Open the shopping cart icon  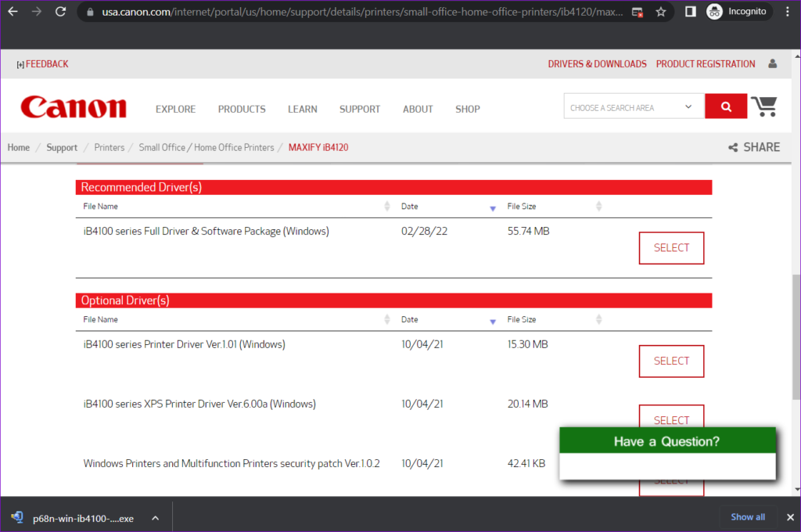coord(764,106)
